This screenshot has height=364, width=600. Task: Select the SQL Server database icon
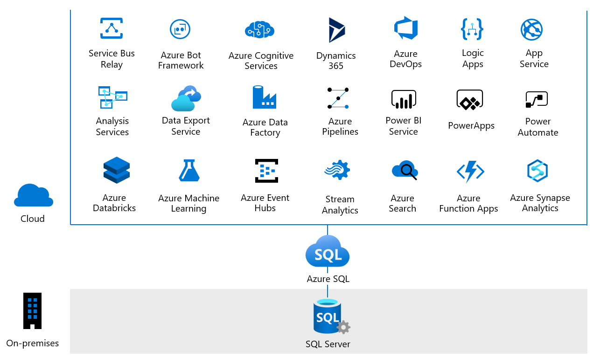[x=331, y=317]
